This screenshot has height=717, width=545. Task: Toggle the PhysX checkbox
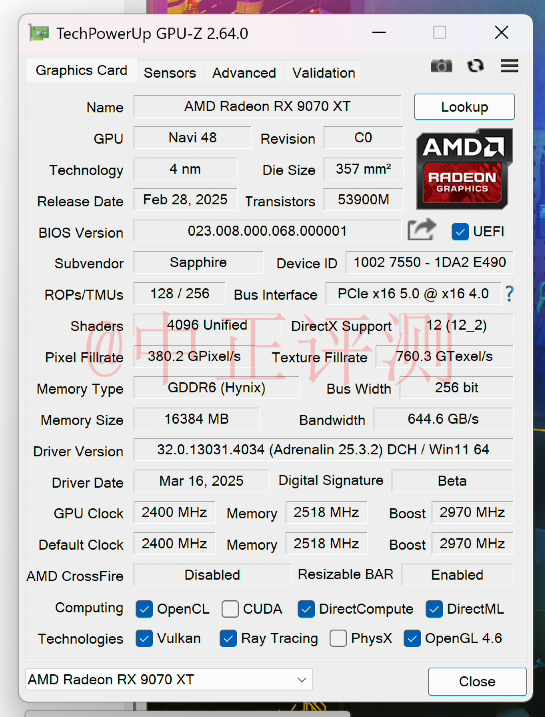click(x=338, y=639)
